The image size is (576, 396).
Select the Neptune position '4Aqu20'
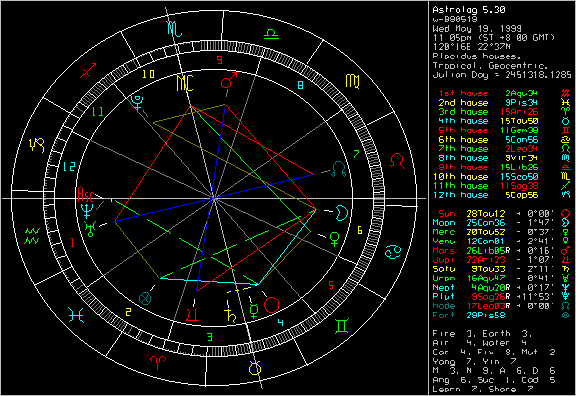click(x=488, y=288)
